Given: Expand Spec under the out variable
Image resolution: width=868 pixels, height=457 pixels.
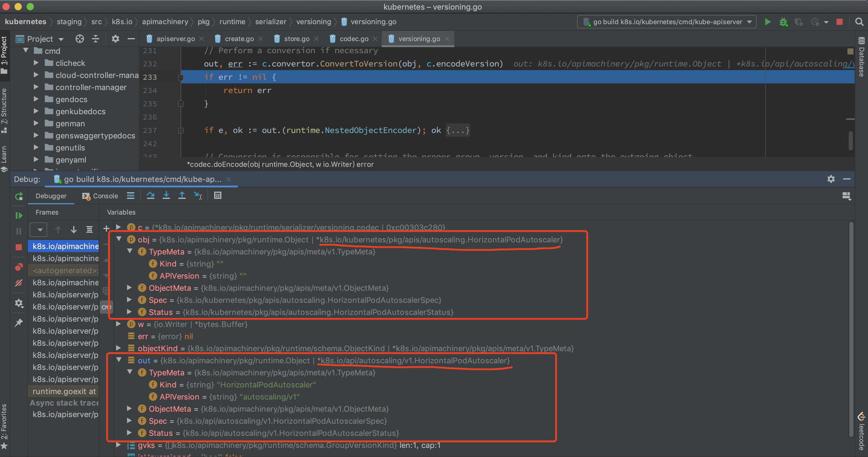Looking at the screenshot, I should click(x=129, y=421).
